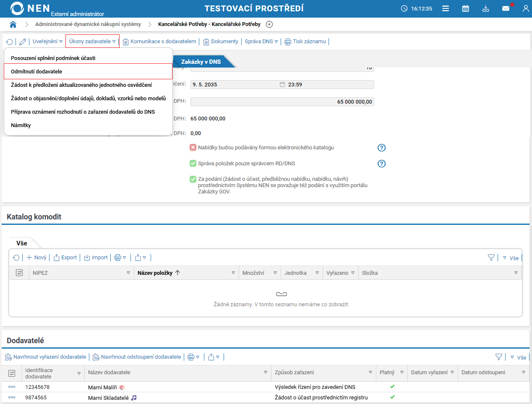Click the refresh icon in top toolbar
Screen dimensions: 532x404
point(9,42)
